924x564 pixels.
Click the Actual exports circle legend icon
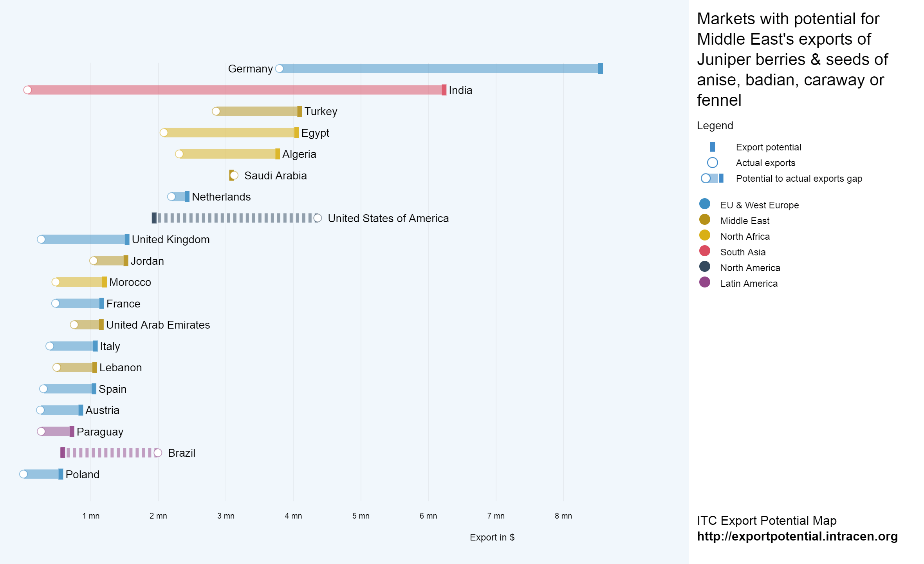(x=712, y=163)
